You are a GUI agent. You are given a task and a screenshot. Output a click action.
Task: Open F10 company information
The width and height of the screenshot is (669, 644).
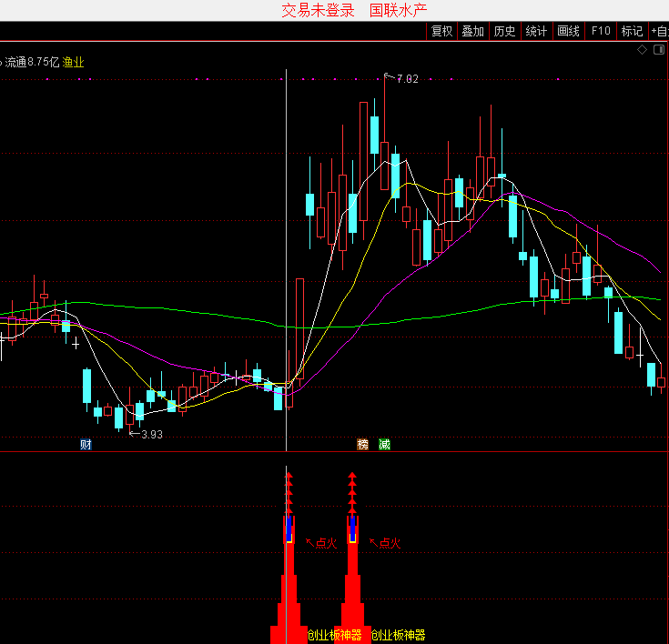click(601, 31)
